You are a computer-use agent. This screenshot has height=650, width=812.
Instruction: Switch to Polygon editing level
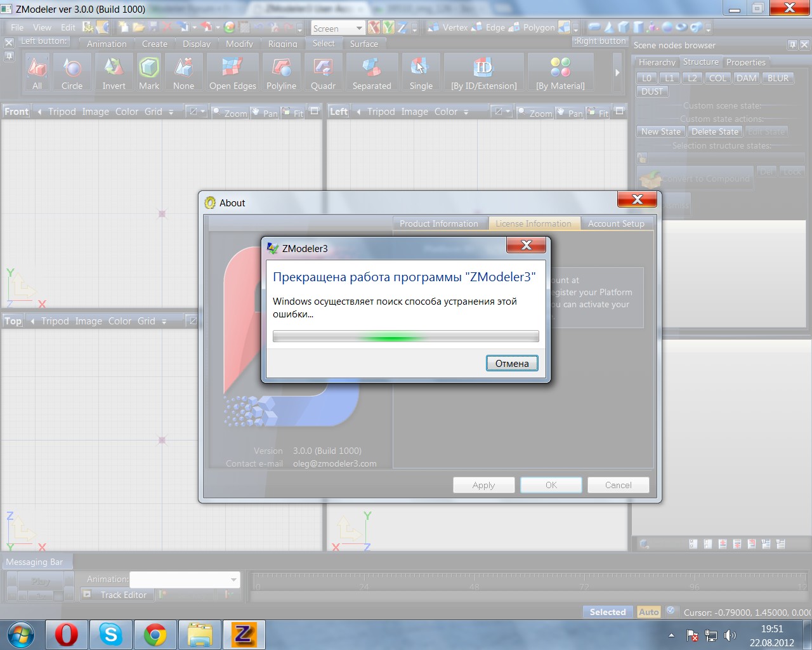point(532,27)
